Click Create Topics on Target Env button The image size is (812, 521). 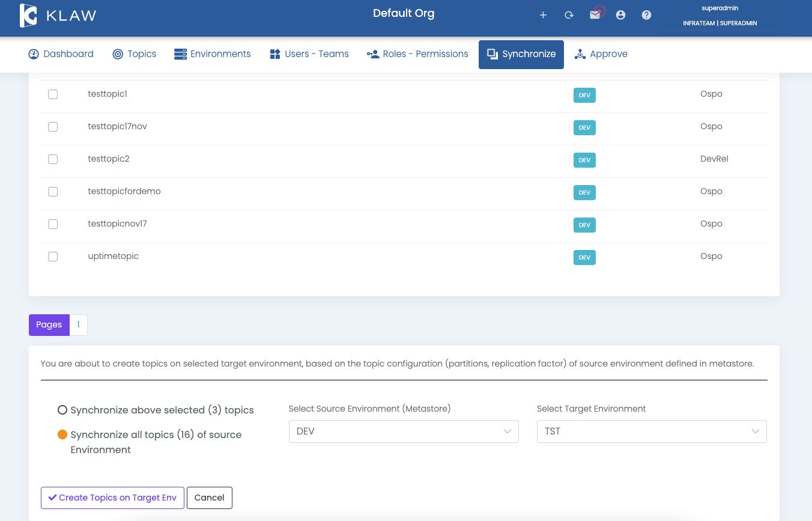tap(112, 498)
